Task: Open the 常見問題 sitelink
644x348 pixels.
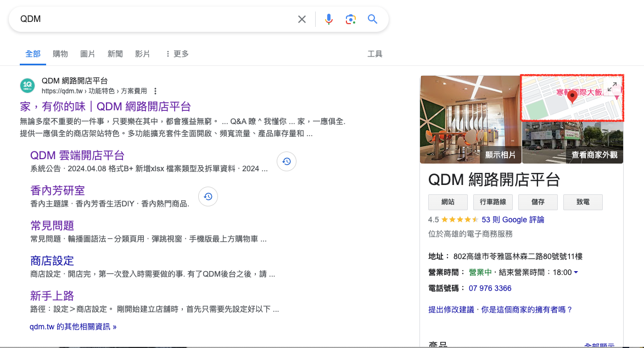Action: point(52,226)
